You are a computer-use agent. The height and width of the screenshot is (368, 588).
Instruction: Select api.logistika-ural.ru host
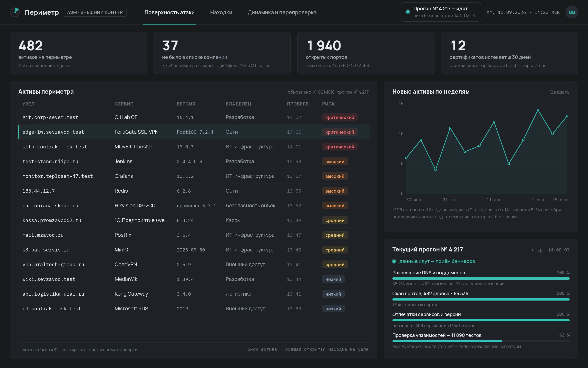53,294
